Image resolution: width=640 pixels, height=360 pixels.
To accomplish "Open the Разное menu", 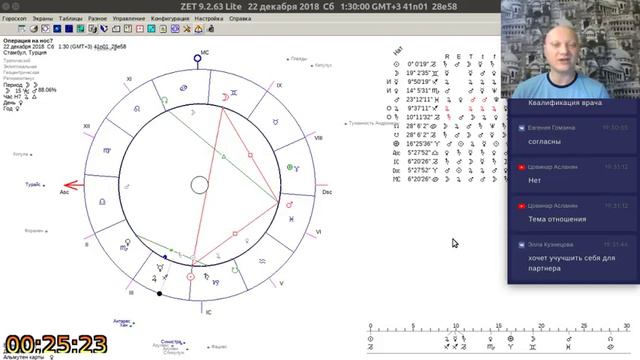I will tap(97, 19).
